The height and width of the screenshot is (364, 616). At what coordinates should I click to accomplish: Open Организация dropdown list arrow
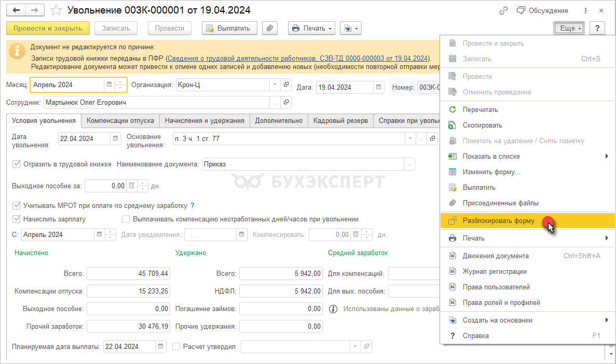point(275,85)
